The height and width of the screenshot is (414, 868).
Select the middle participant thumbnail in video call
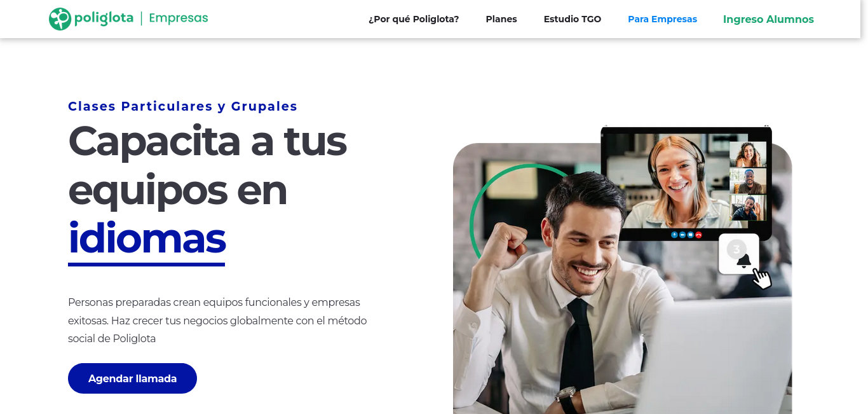pyautogui.click(x=748, y=181)
